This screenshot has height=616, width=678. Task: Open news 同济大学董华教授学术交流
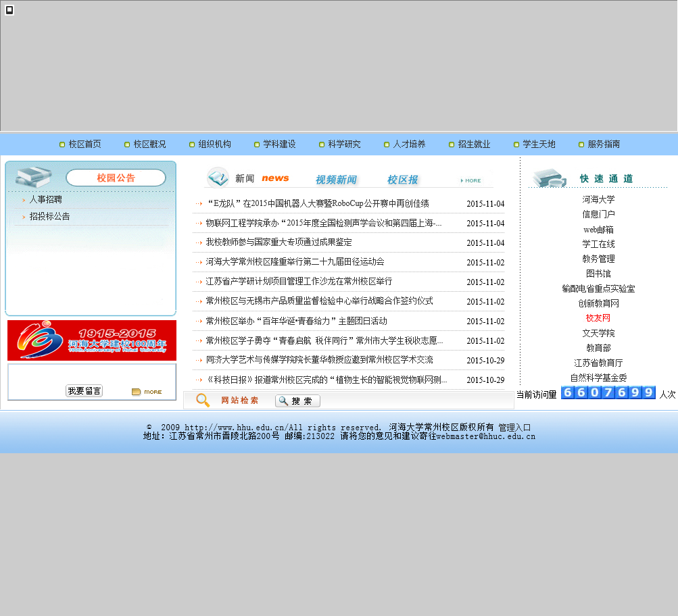coord(319,360)
